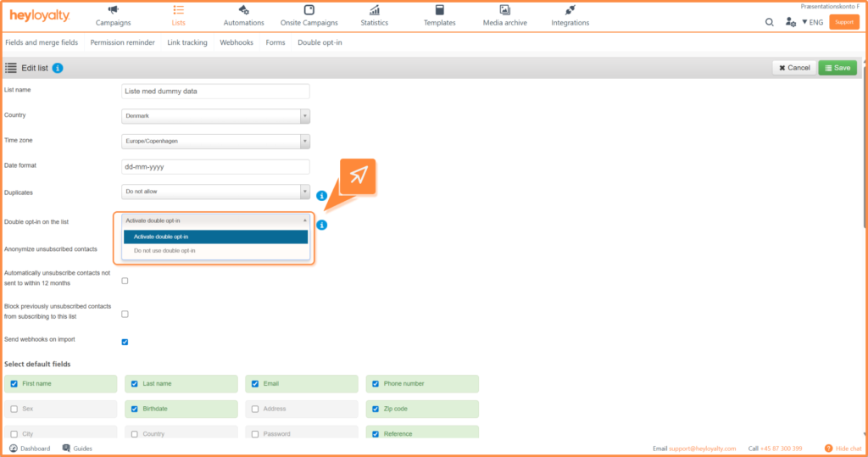Open the Statistics chart icon

tap(374, 10)
